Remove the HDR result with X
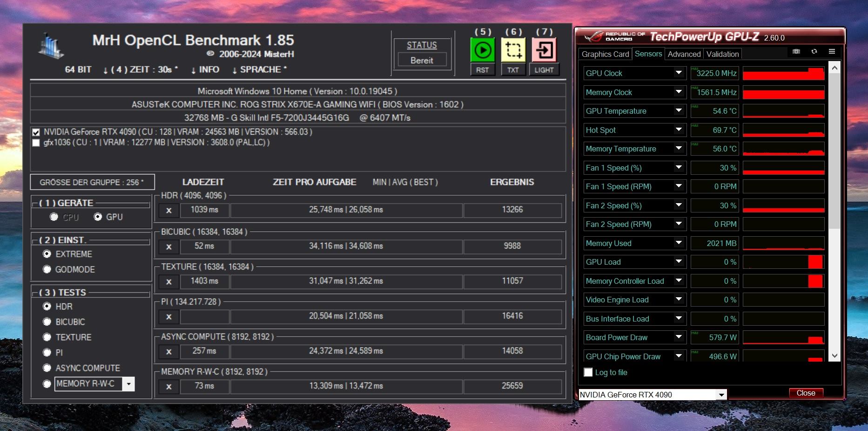Viewport: 868px width, 431px height. 169,210
